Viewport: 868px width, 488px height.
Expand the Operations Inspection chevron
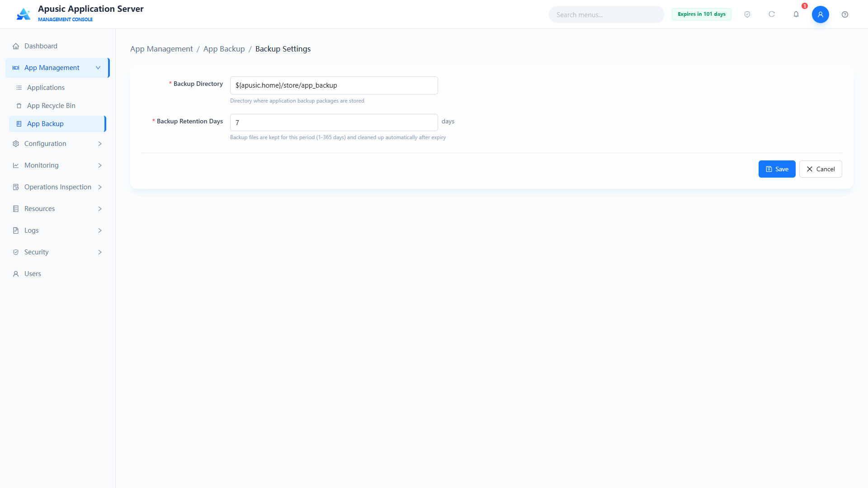pos(100,187)
